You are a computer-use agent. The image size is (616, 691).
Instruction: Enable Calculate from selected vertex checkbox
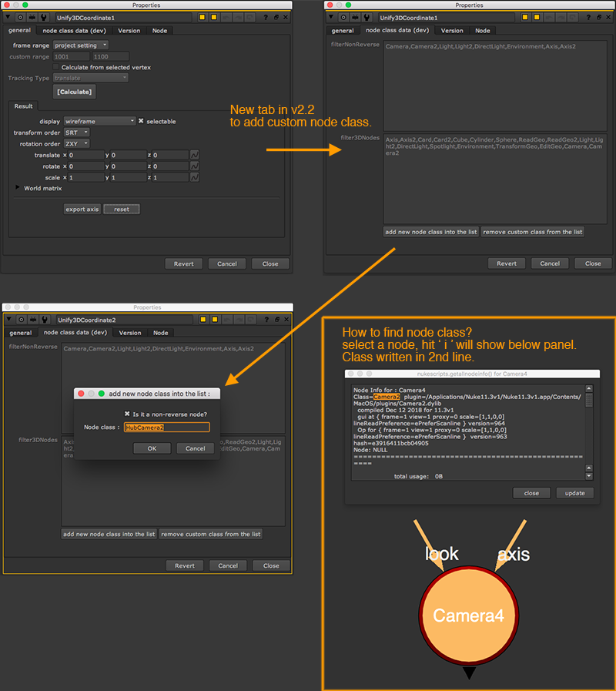56,67
